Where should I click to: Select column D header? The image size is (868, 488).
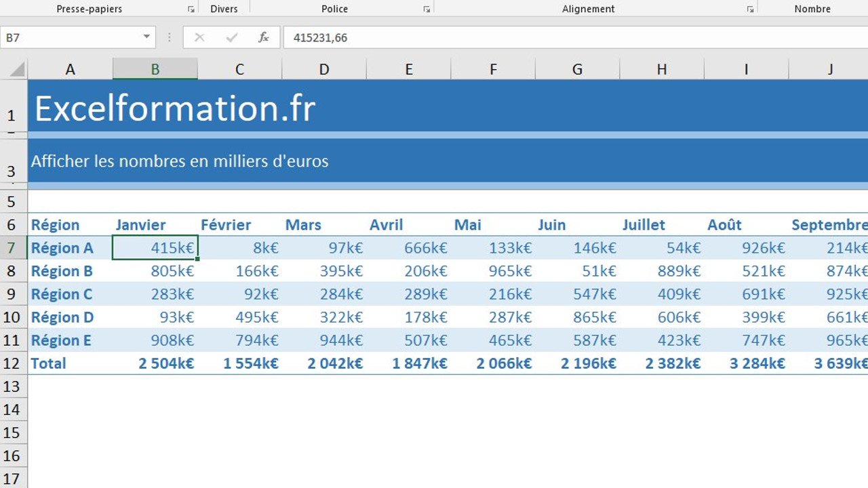coord(324,68)
